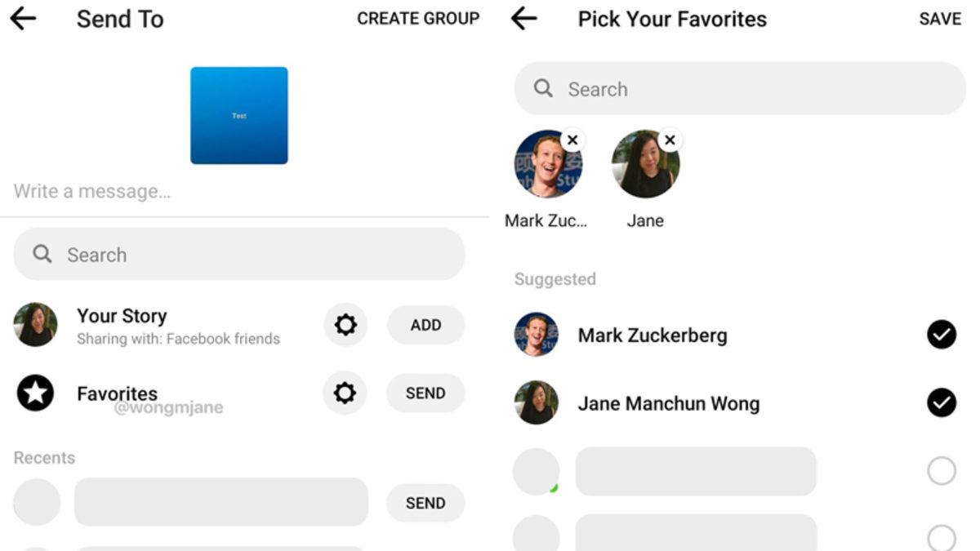Viewport: 980px width, 551px height.
Task: Save the favorites selection
Action: click(x=940, y=19)
